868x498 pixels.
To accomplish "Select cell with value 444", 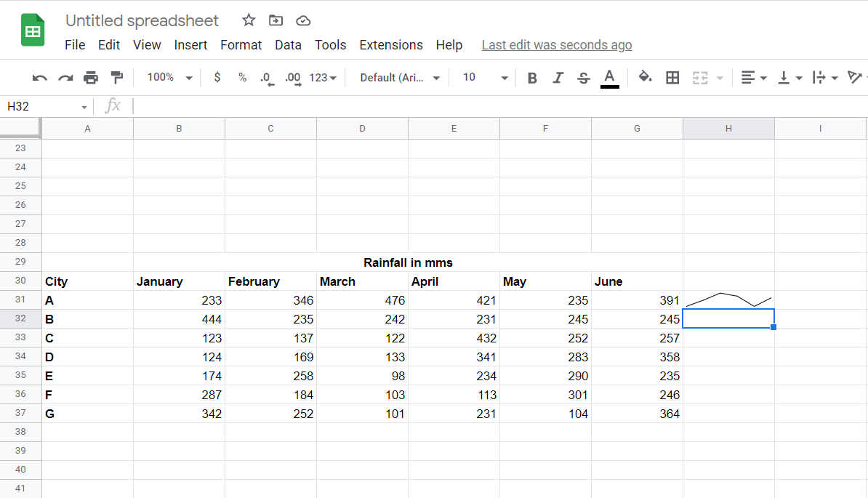I will point(179,318).
